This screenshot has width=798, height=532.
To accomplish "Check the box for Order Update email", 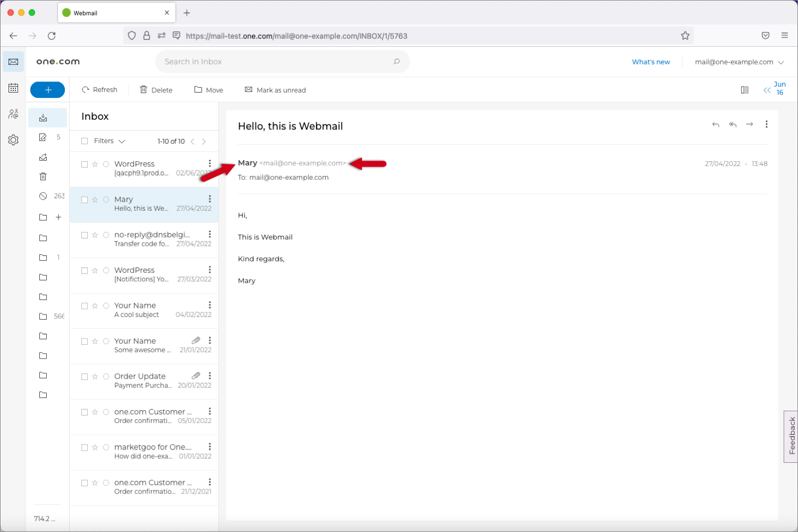I will [85, 377].
